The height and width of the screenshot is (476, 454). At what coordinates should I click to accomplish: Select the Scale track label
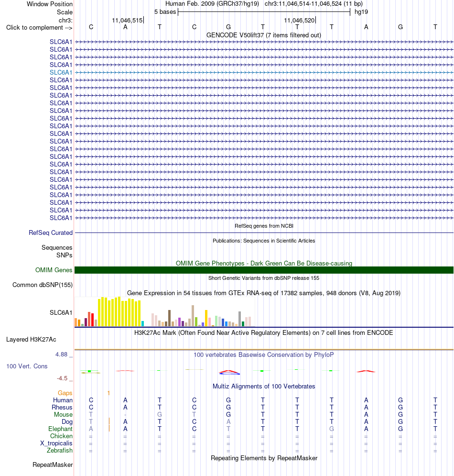pyautogui.click(x=65, y=12)
